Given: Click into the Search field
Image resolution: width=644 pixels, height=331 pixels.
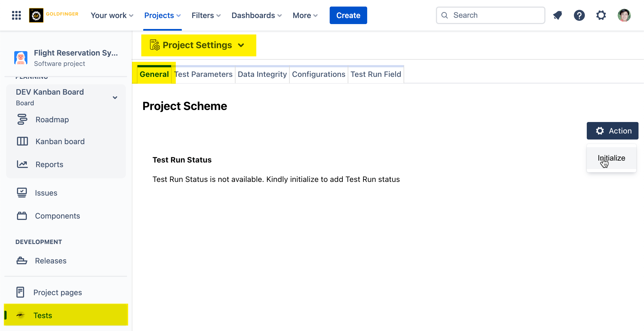Looking at the screenshot, I should pyautogui.click(x=490, y=15).
